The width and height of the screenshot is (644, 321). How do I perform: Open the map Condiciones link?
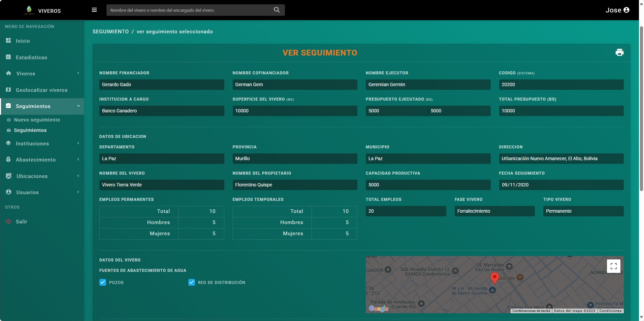point(610,311)
